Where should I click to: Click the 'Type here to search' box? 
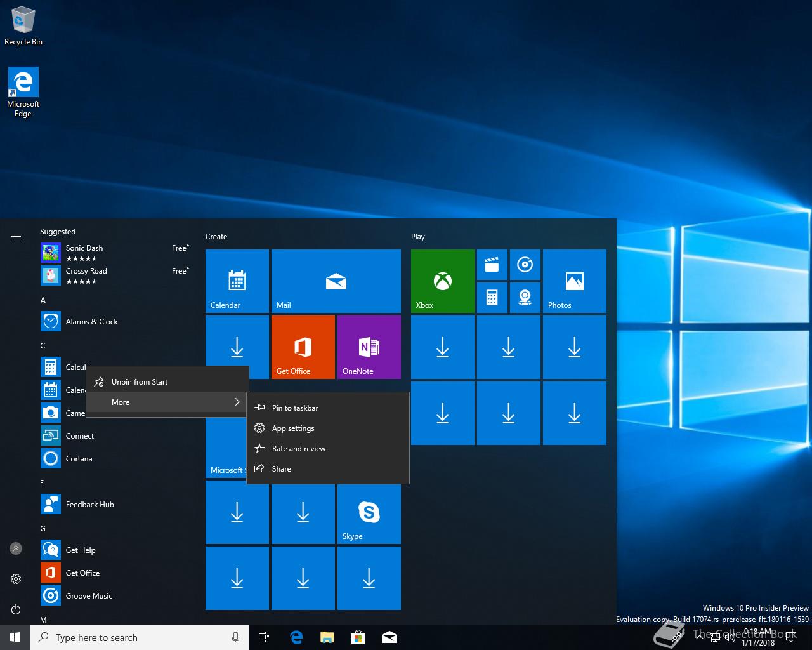click(140, 637)
